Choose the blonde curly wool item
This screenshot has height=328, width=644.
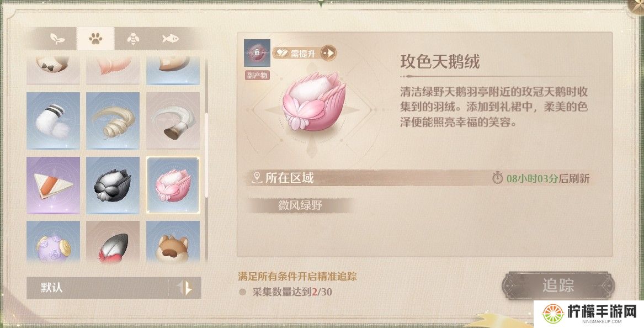[113, 120]
